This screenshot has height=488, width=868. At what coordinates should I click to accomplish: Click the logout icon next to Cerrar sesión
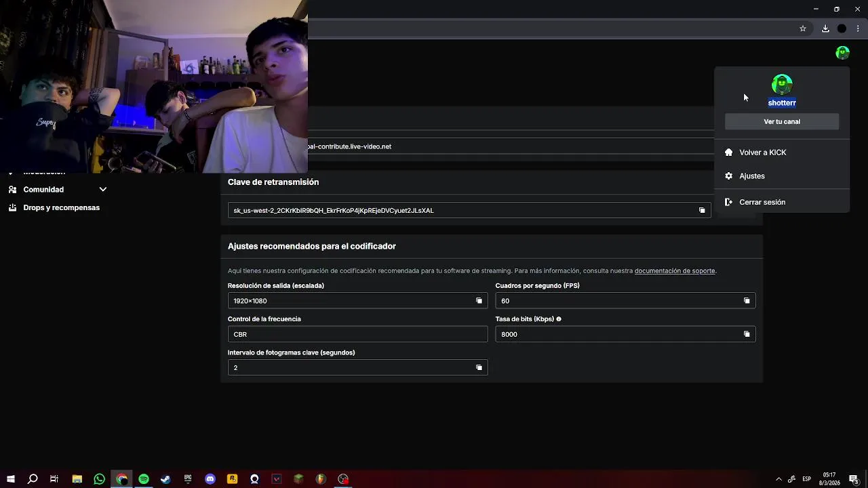pos(729,202)
